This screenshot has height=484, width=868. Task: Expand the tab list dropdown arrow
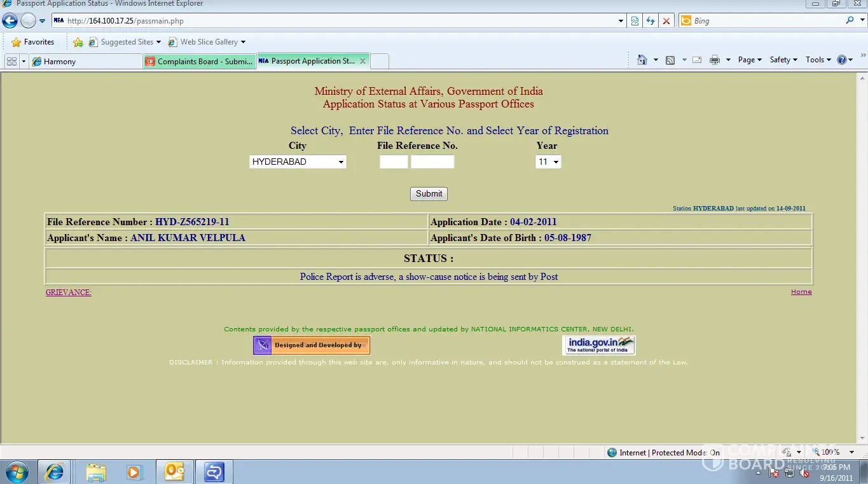[24, 62]
